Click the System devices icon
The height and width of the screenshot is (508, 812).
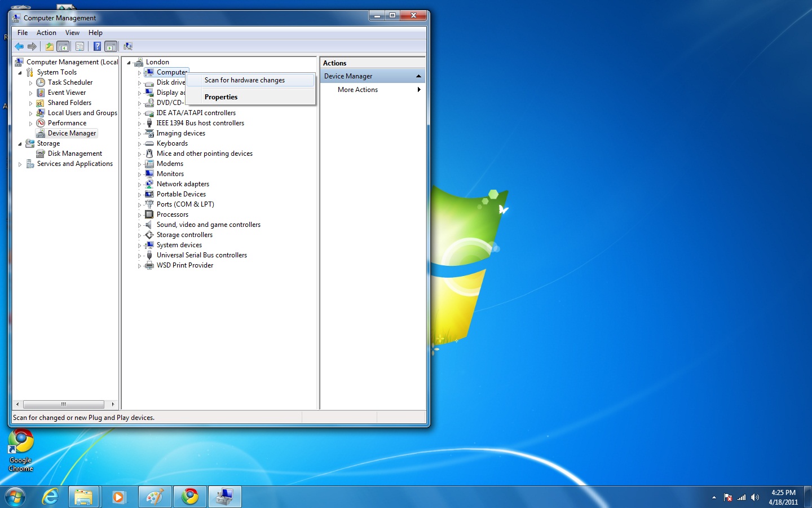[149, 245]
